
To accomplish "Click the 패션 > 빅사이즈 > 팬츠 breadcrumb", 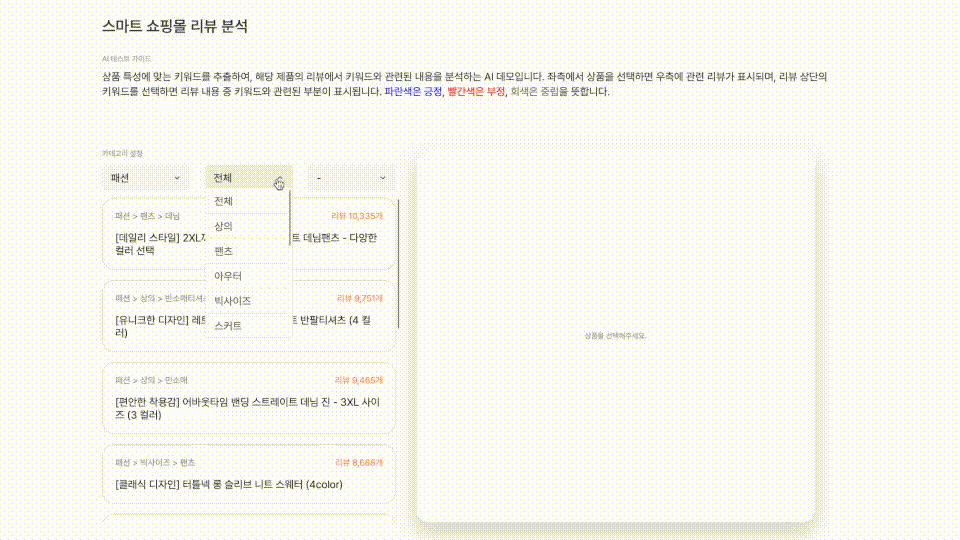I will [155, 463].
